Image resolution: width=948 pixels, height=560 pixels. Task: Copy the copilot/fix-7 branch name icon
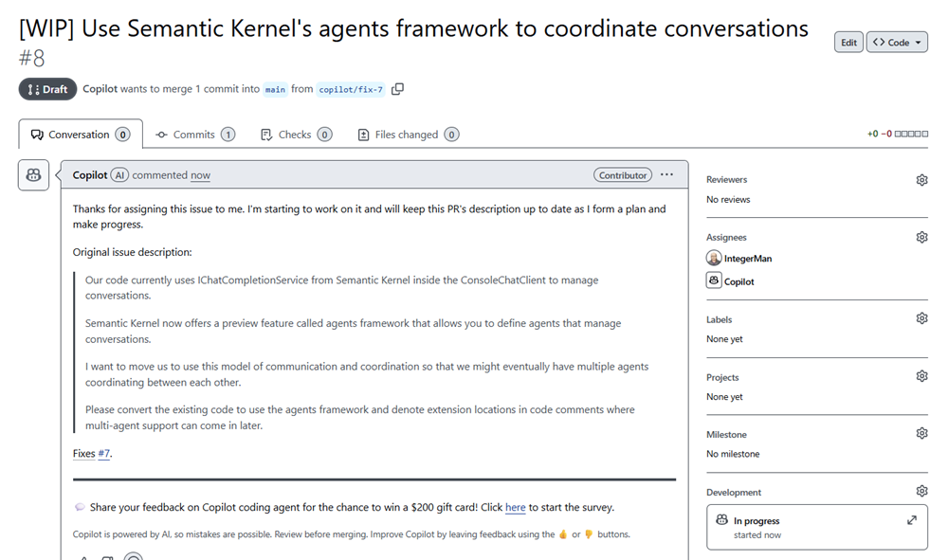click(397, 89)
